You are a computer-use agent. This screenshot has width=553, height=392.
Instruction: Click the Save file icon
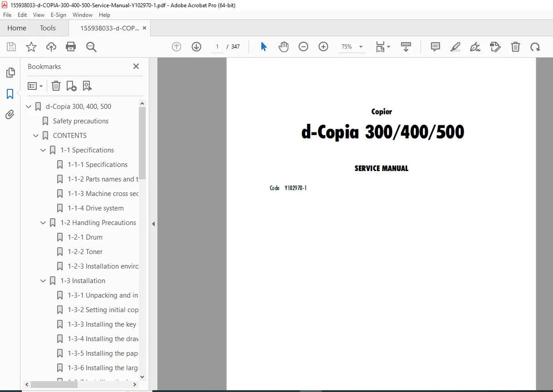tap(11, 47)
